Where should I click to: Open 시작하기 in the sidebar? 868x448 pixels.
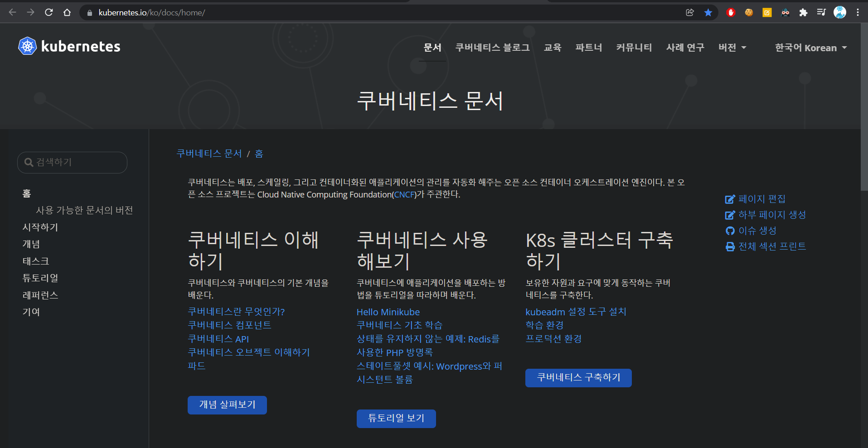[40, 227]
